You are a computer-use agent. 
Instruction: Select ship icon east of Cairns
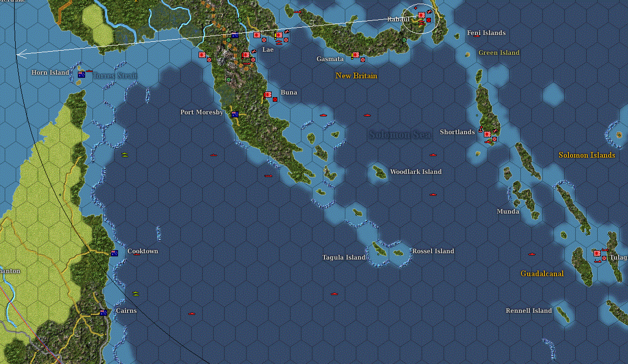(191, 313)
